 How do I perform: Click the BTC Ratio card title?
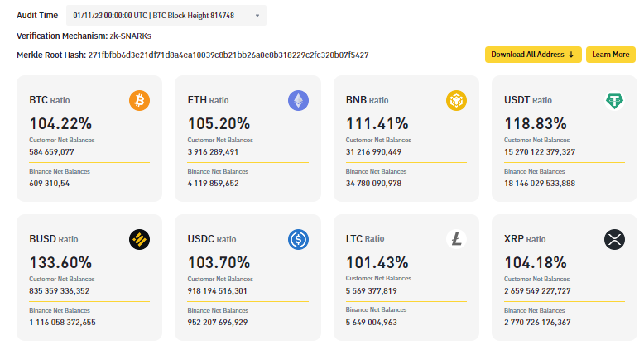coord(50,100)
